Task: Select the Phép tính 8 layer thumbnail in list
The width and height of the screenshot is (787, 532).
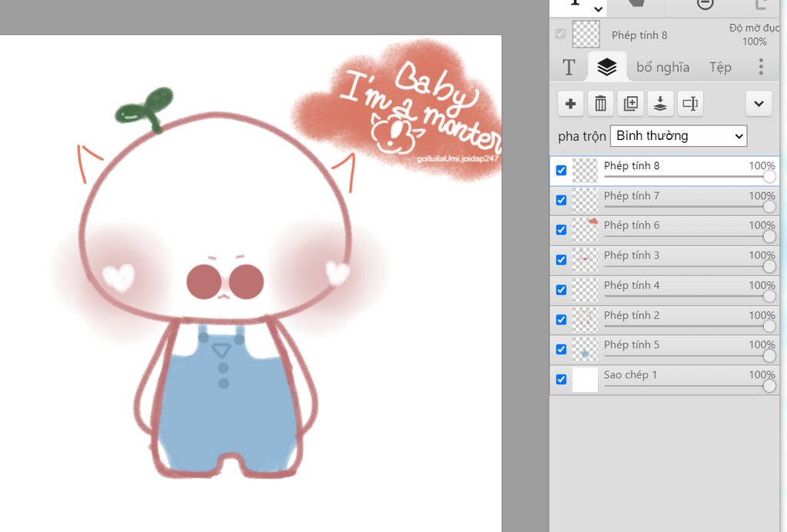Action: pyautogui.click(x=585, y=170)
